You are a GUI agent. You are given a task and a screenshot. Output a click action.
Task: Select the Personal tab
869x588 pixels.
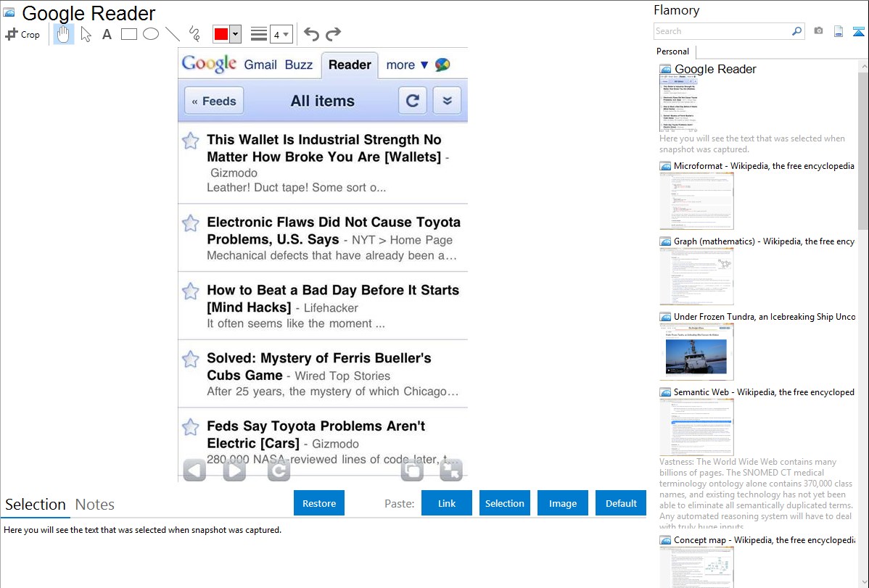click(673, 51)
